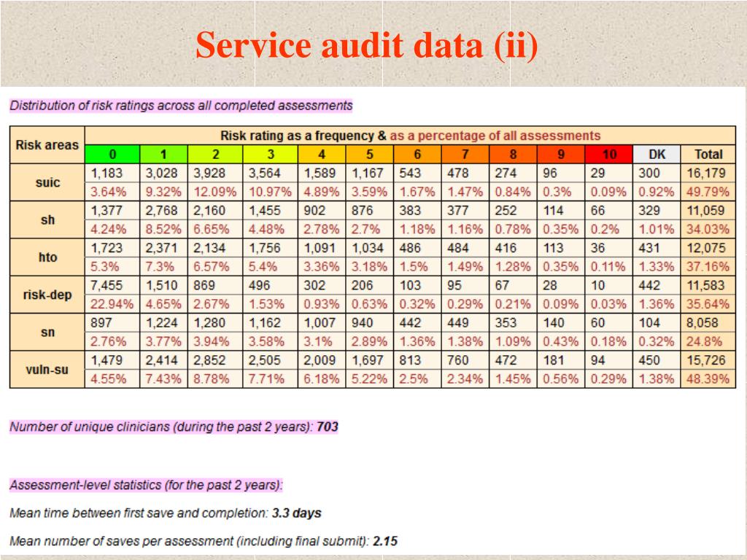Screen dimensions: 747x560
Task: Click the orange rating 6 header cell
Action: coord(418,155)
